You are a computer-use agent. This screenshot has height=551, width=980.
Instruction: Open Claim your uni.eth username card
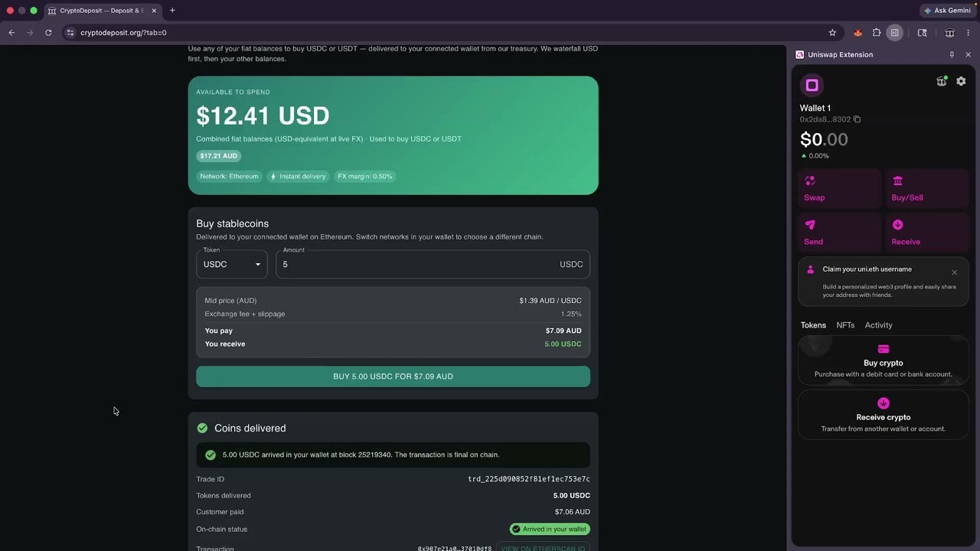tap(883, 282)
